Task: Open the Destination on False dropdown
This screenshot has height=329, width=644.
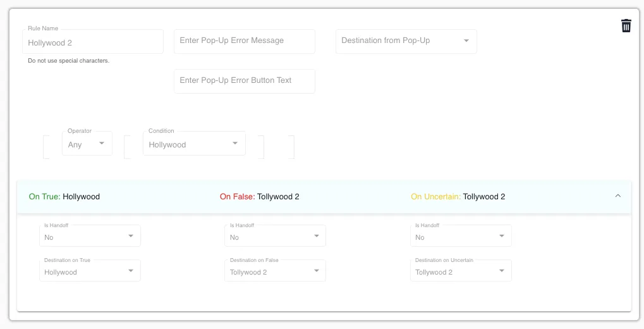Action: click(275, 271)
